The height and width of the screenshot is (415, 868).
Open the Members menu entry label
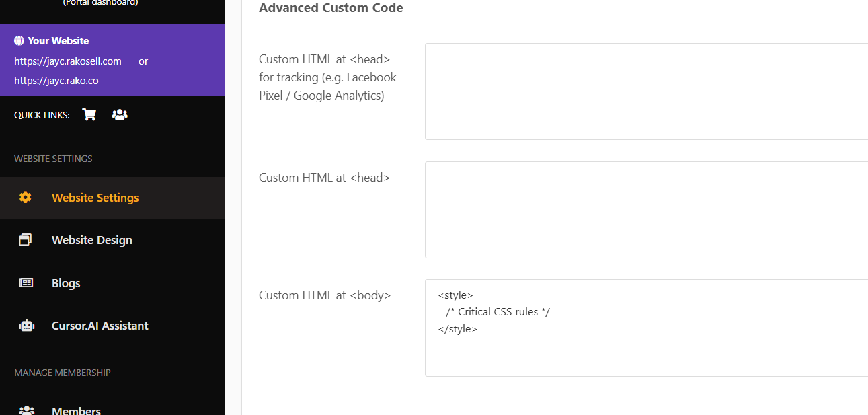coord(76,410)
